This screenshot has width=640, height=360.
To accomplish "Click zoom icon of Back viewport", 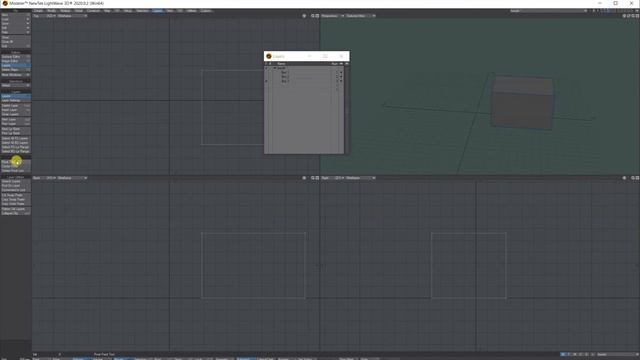I will click(313, 178).
